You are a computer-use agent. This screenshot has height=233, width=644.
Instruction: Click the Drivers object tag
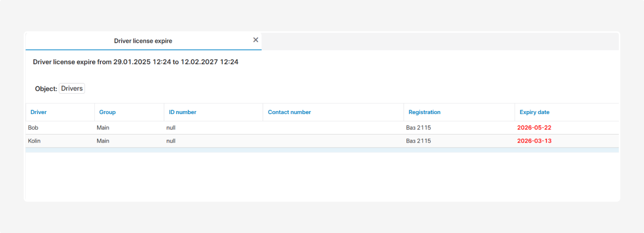click(x=72, y=89)
